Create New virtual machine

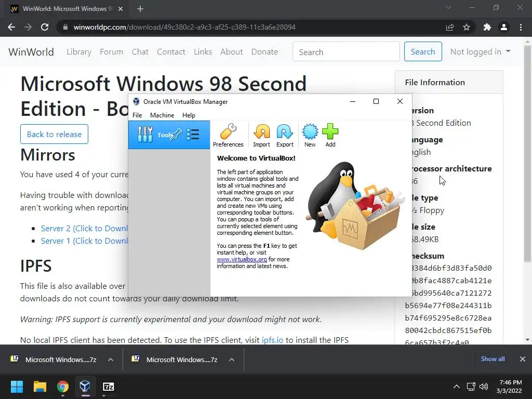tap(310, 135)
